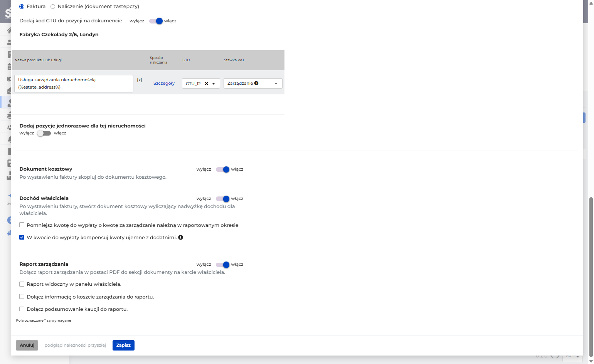This screenshot has width=594, height=364.
Task: Uncheck 'W kwocie do wypłaty kompensuj' checkbox
Action: tap(22, 237)
